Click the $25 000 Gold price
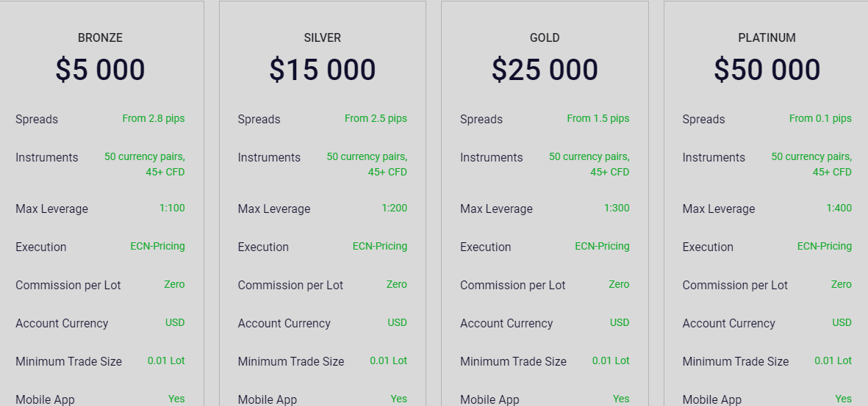 click(x=545, y=70)
